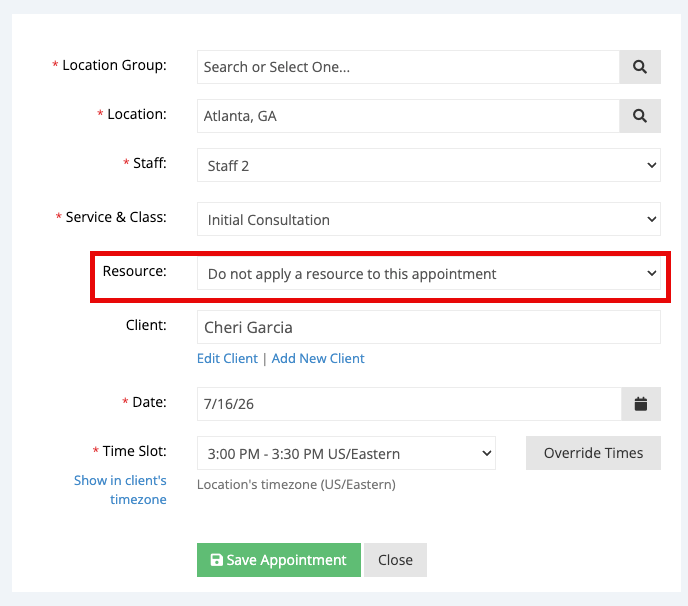Image resolution: width=688 pixels, height=606 pixels.
Task: Click Show in client's timezone link
Action: 120,490
